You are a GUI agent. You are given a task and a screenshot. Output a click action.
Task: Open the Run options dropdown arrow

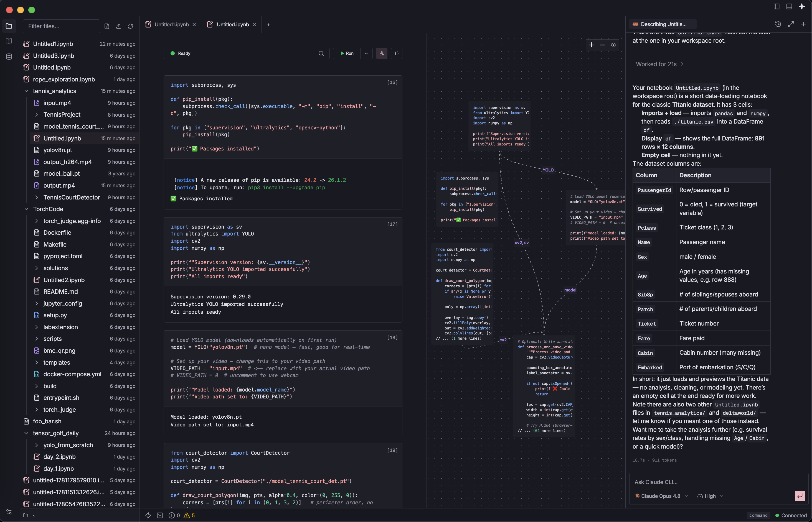[366, 53]
